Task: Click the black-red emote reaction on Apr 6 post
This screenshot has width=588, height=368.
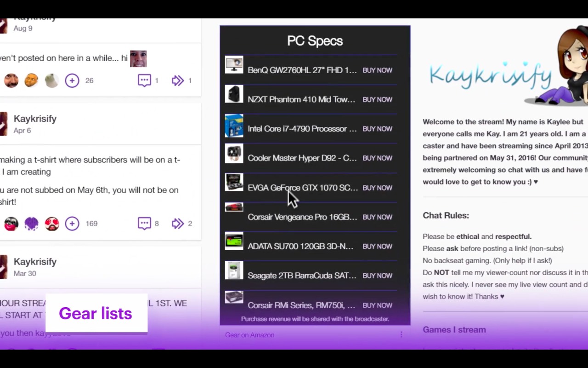Action: 11,224
